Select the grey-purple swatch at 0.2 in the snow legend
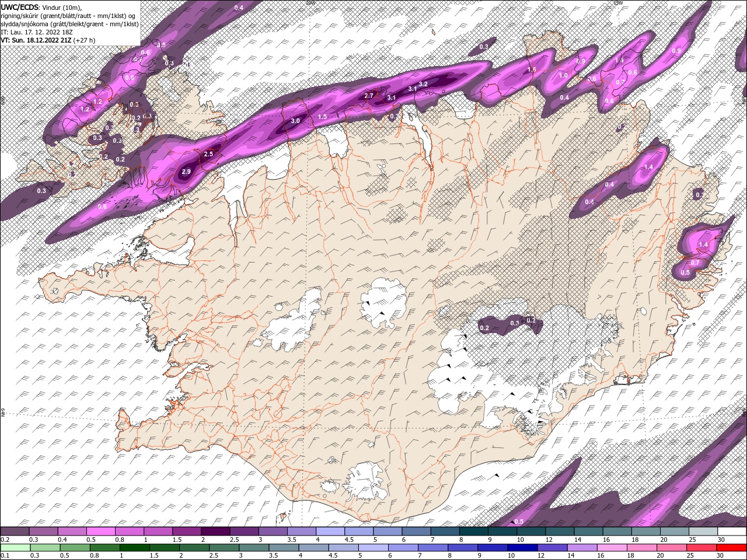This screenshot has width=747, height=560. tap(15, 531)
